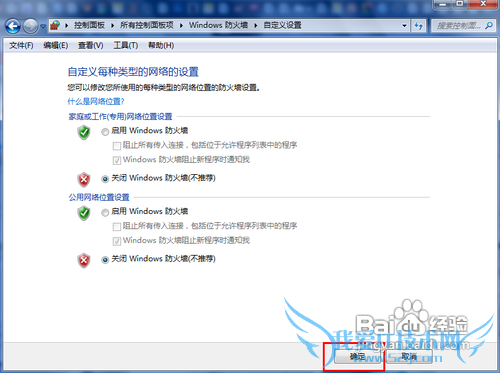The width and height of the screenshot is (500, 373).
Task: Toggle notify checkbox under home/work network
Action: [117, 160]
